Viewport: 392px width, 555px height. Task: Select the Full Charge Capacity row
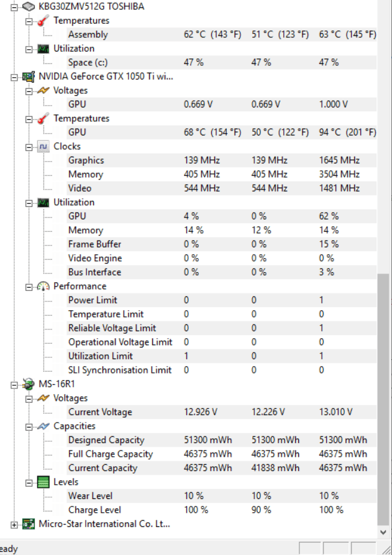[x=222, y=454]
